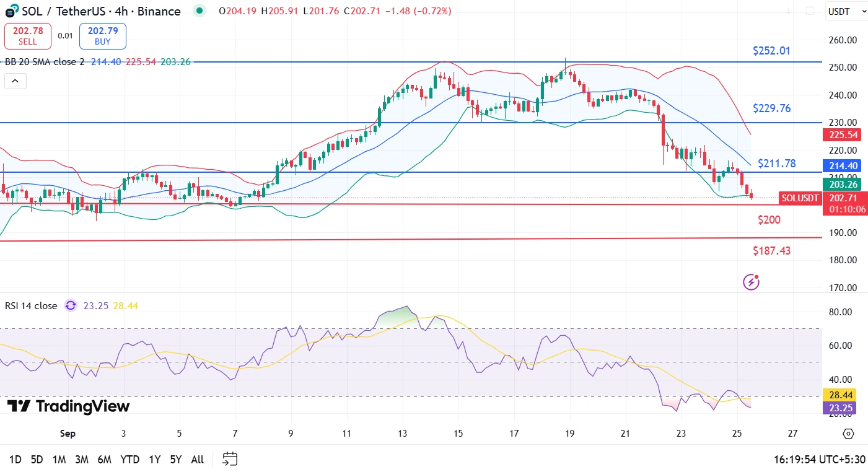Image resolution: width=868 pixels, height=472 pixels.
Task: Click the red SOLUSDT price label
Action: pos(799,198)
